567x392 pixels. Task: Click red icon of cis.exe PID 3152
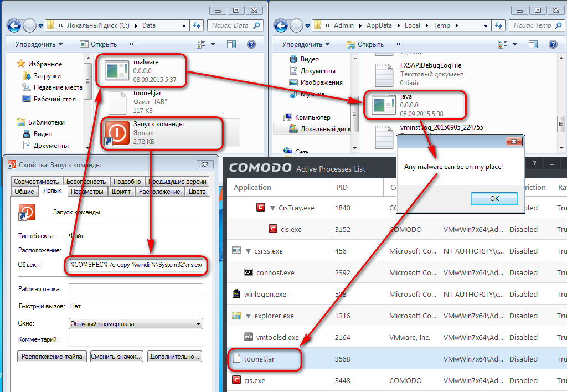tap(273, 229)
